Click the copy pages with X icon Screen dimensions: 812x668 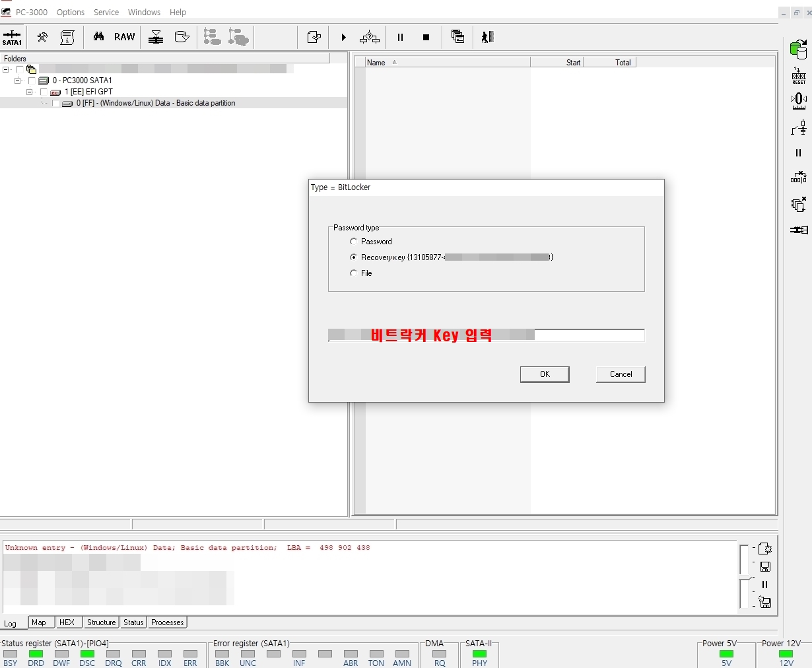pos(799,204)
